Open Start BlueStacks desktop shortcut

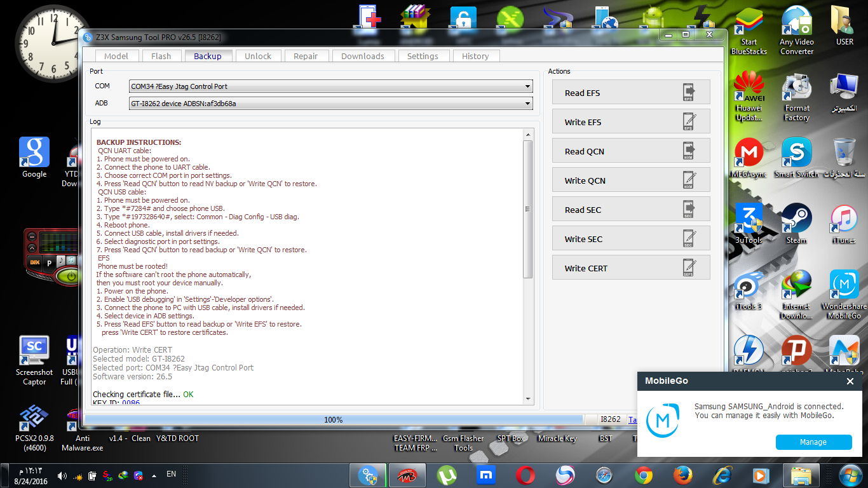coord(749,30)
